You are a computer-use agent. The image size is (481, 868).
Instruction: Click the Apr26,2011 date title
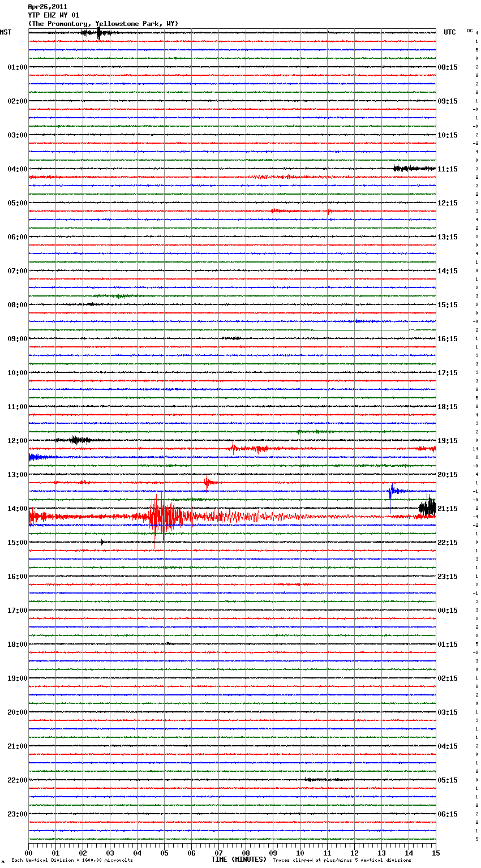(x=48, y=7)
